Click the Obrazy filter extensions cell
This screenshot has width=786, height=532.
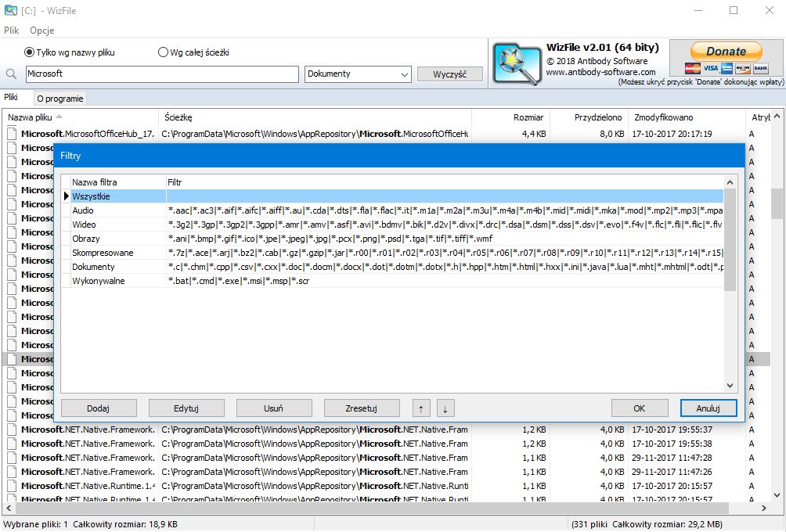[445, 239]
